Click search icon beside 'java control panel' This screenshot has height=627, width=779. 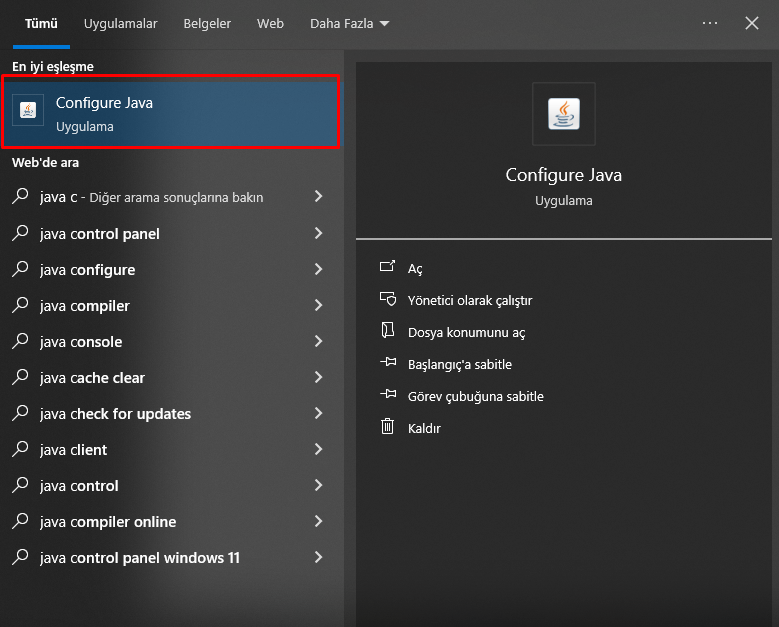click(20, 233)
